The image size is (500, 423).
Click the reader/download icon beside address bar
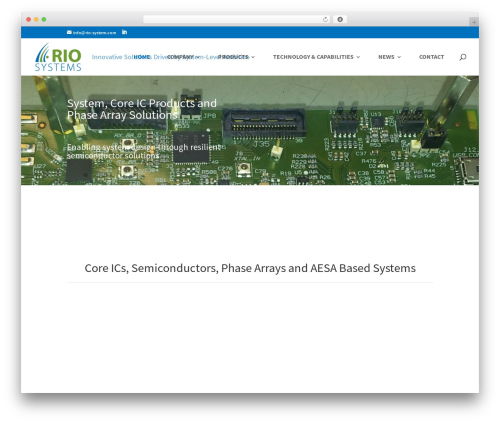[x=340, y=19]
